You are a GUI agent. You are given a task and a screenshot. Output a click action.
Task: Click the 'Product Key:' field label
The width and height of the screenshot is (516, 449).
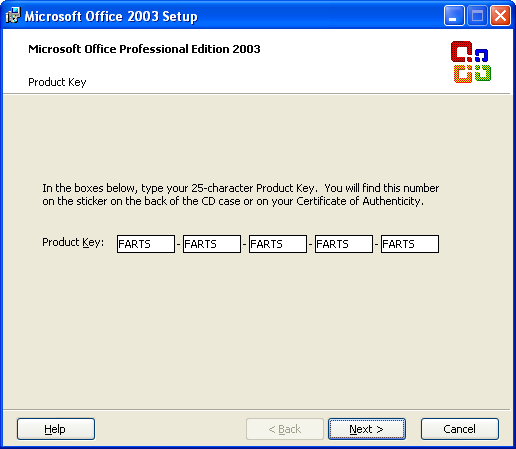73,242
